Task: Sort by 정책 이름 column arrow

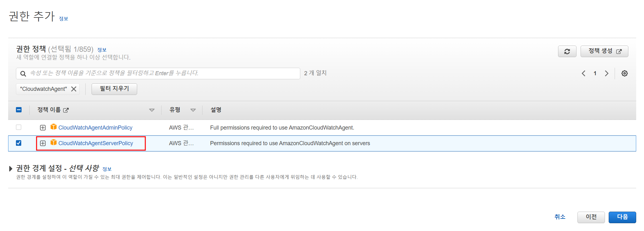Action: point(152,110)
